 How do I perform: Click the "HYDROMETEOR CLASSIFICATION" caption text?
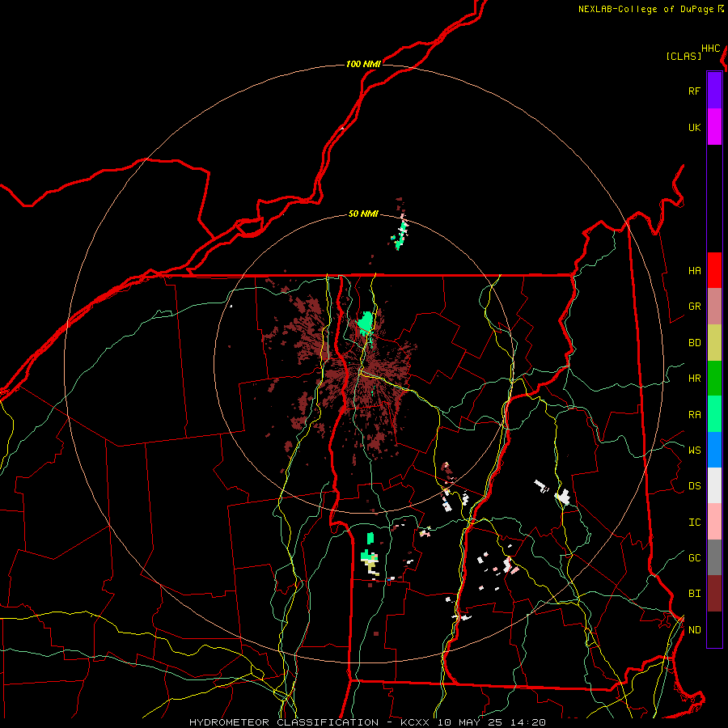tap(284, 722)
